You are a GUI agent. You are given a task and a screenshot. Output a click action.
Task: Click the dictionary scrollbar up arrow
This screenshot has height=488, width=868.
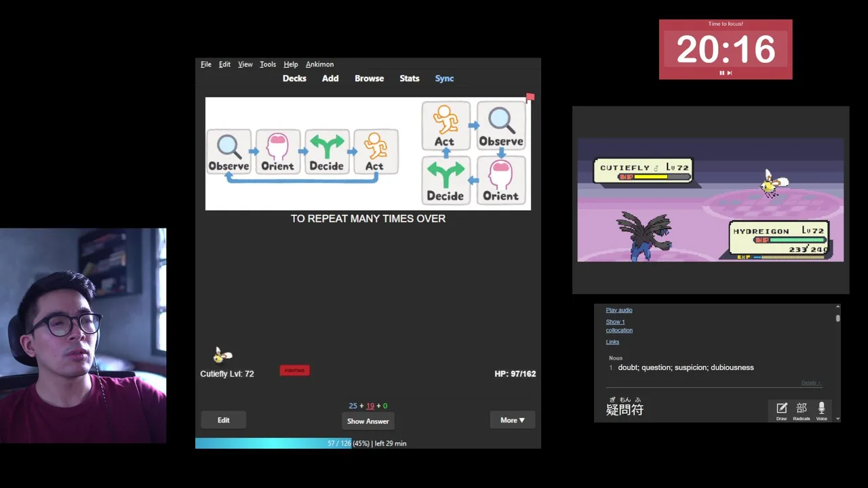838,308
